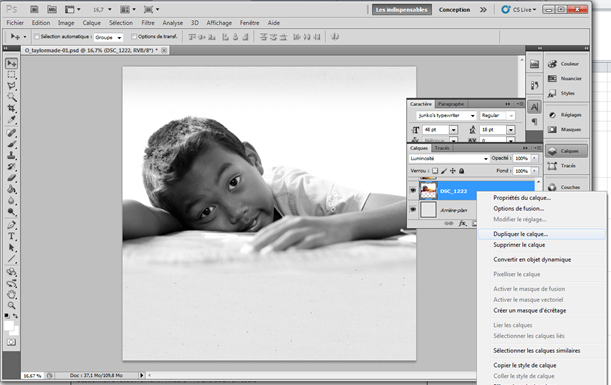Open the 48 pt font size dropdown
The width and height of the screenshot is (611, 385).
pos(454,130)
